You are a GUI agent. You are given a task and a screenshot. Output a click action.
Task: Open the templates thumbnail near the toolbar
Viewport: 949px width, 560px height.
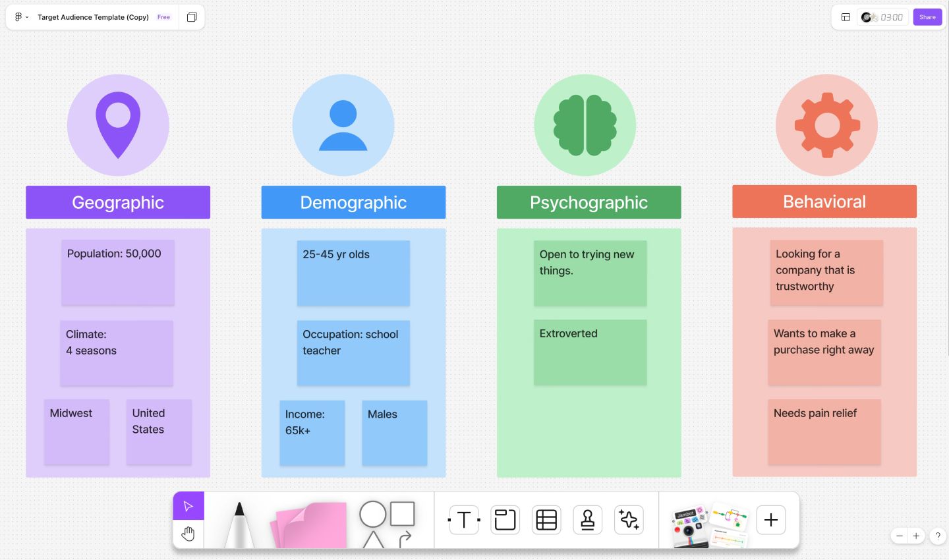pyautogui.click(x=728, y=520)
